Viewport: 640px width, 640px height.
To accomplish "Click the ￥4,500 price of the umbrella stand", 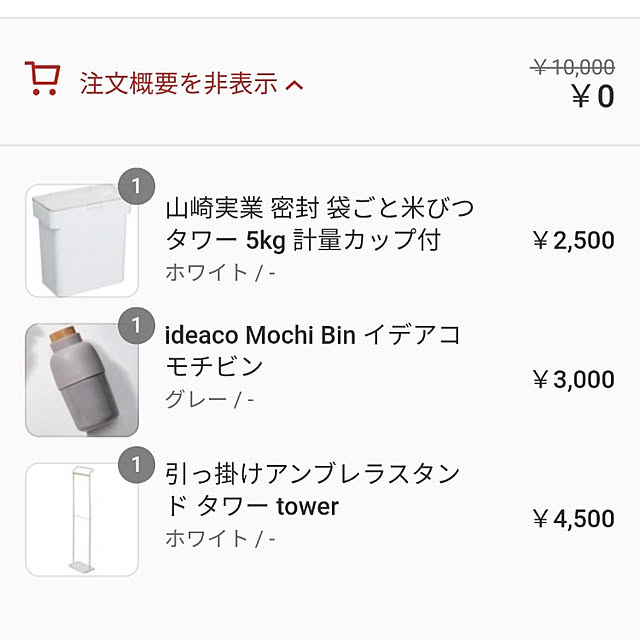I will [573, 519].
